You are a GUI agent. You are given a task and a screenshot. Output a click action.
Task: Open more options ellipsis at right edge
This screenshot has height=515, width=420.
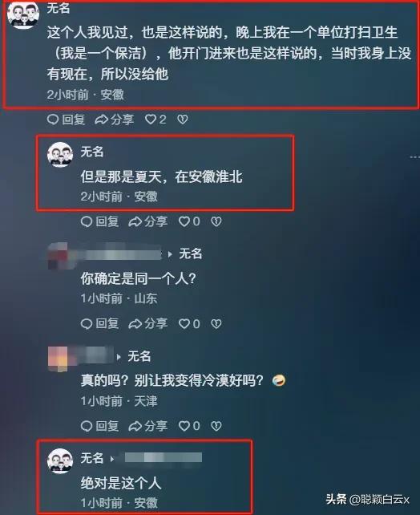tap(414, 157)
